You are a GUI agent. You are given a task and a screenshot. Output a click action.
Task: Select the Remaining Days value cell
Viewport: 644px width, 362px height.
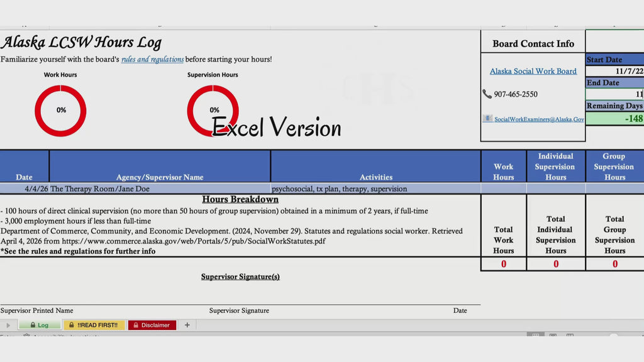pos(614,119)
